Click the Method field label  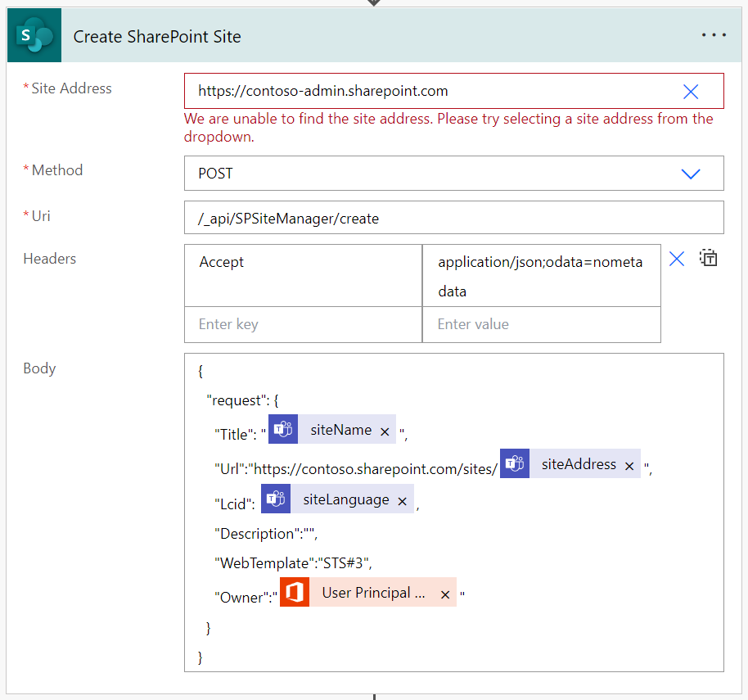pyautogui.click(x=56, y=170)
